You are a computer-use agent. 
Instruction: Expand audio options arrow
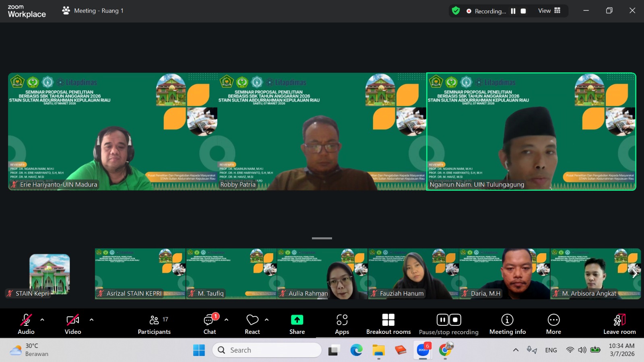coord(42,320)
